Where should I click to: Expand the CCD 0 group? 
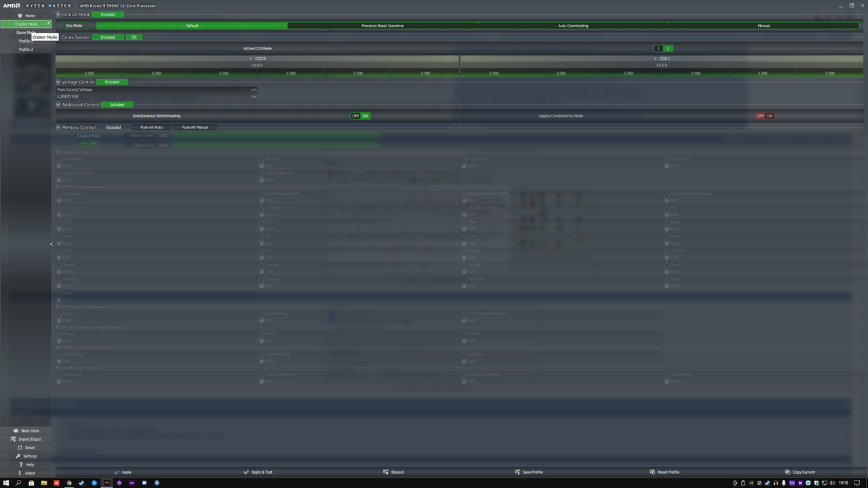click(x=252, y=58)
